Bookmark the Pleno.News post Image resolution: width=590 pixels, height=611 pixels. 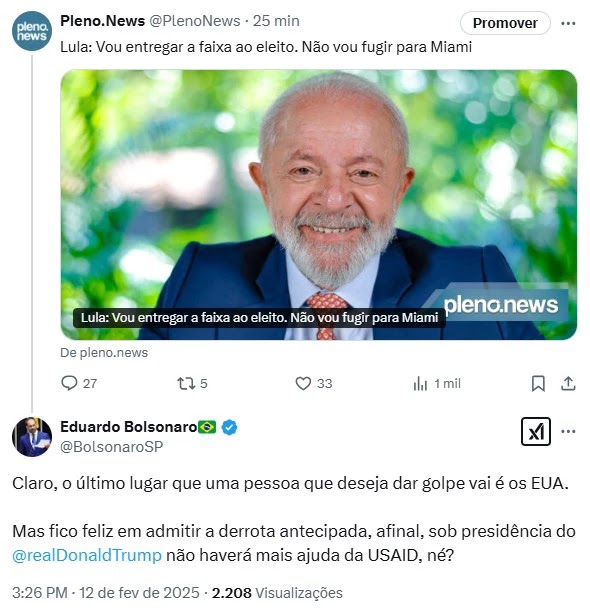[538, 383]
